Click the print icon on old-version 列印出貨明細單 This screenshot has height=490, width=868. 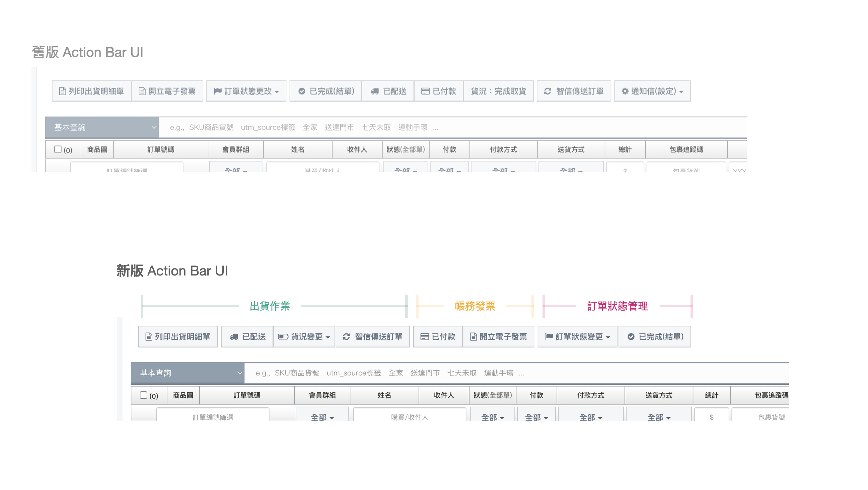tap(62, 91)
